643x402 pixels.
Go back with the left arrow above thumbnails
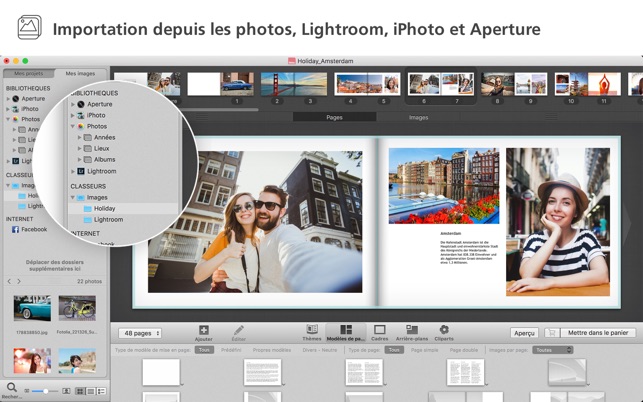coord(9,281)
